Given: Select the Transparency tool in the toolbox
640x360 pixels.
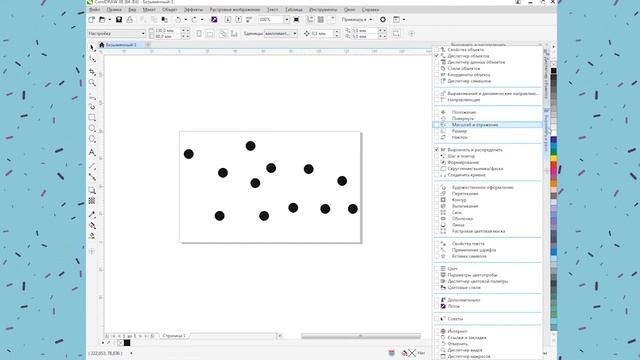Looking at the screenshot, I should (92, 201).
